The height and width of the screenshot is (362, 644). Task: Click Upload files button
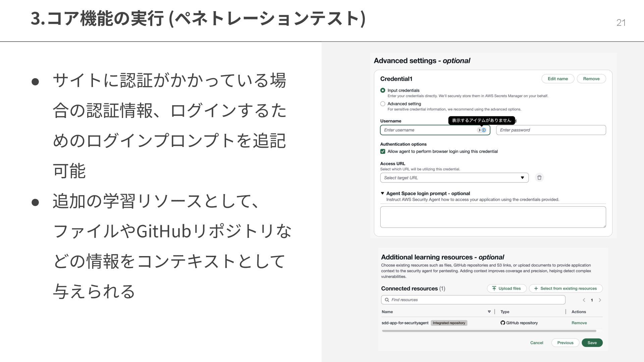tap(506, 288)
